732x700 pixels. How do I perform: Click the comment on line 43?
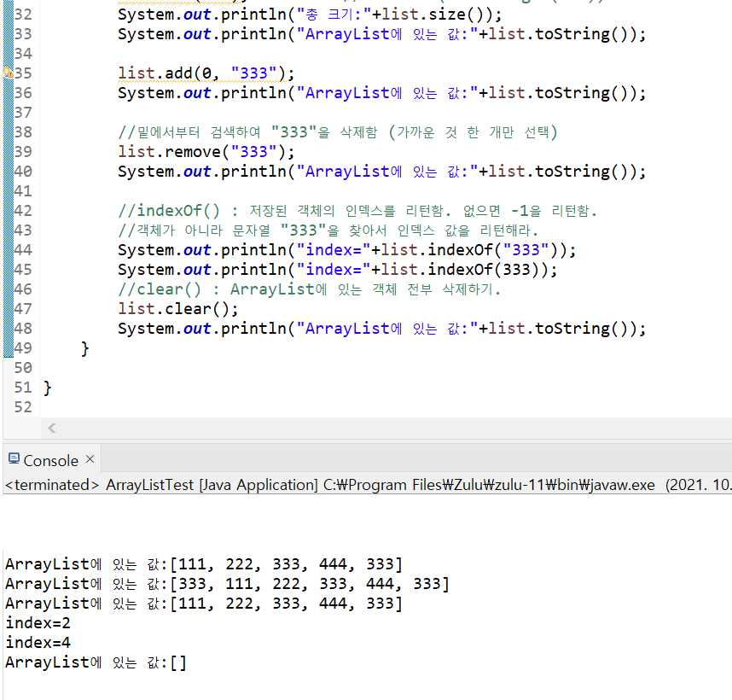[x=328, y=230]
